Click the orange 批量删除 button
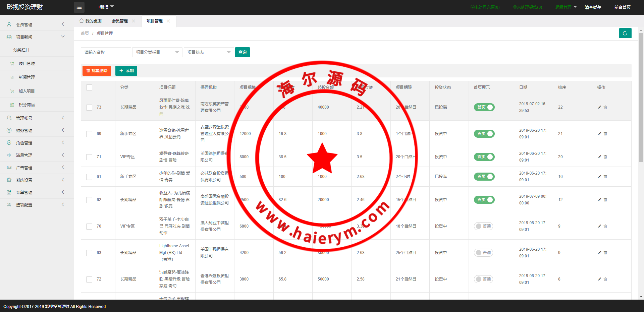The width and height of the screenshot is (644, 312). coord(97,71)
